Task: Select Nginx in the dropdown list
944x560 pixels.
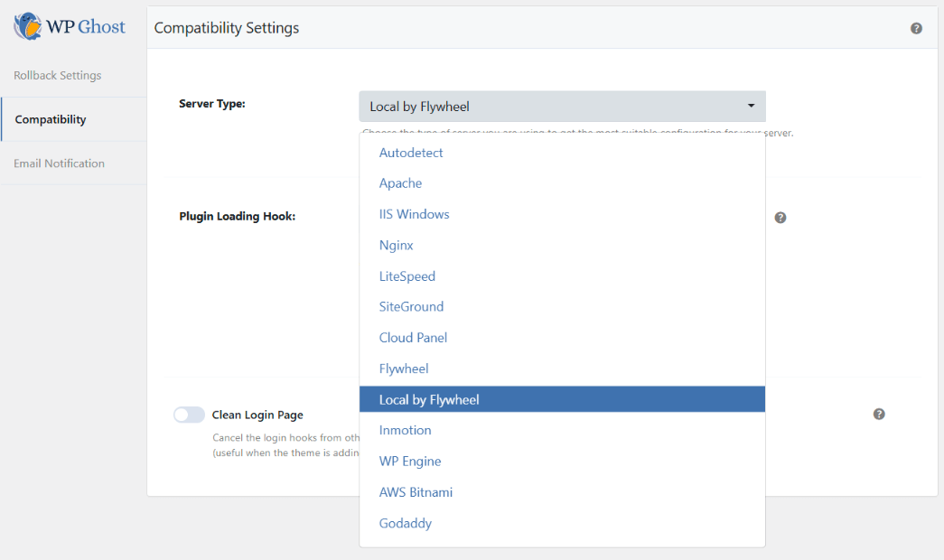Action: [396, 245]
